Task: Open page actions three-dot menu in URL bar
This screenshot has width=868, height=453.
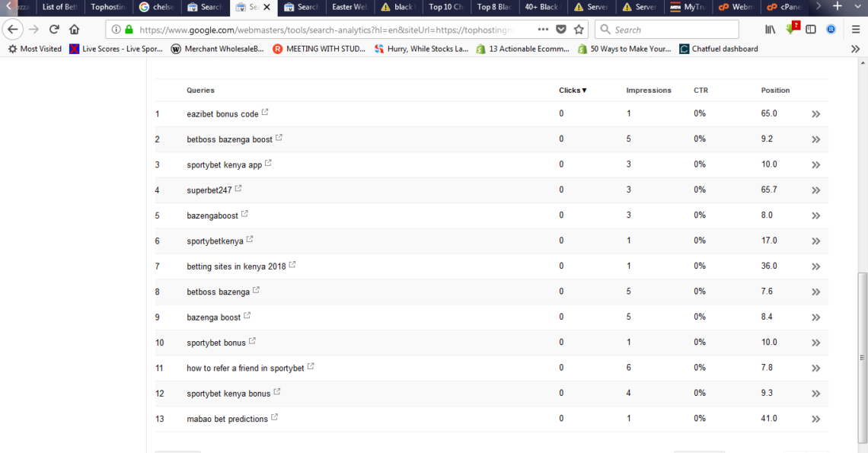Action: click(x=543, y=30)
